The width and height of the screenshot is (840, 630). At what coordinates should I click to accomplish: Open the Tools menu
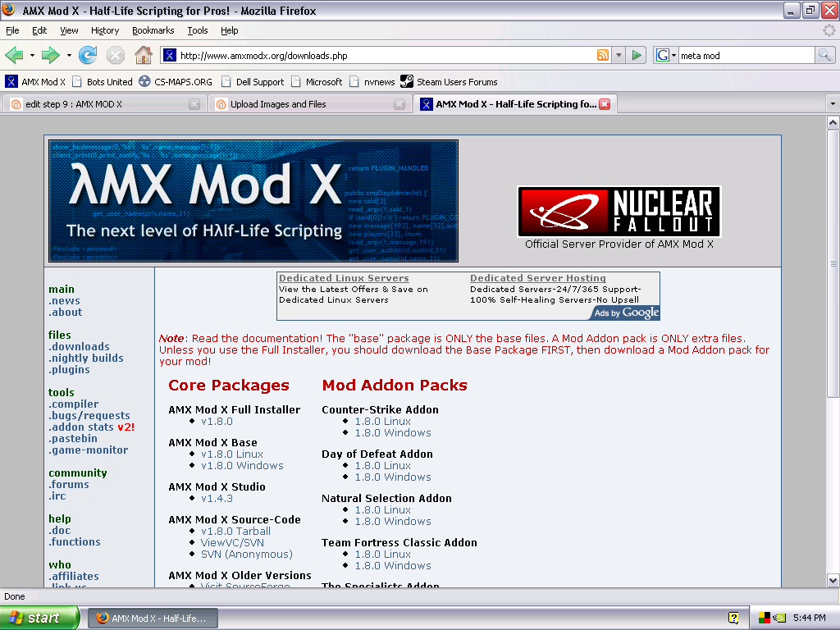point(197,30)
